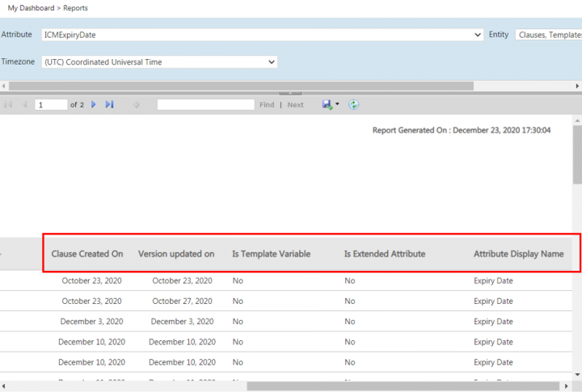Go to the next report page
This screenshot has height=392, width=582.
(94, 105)
